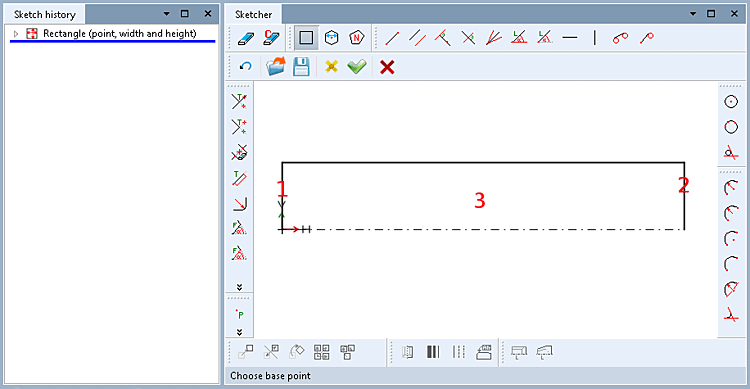Image resolution: width=750 pixels, height=389 pixels.
Task: Click the rectangle sketch tool icon
Action: point(306,38)
